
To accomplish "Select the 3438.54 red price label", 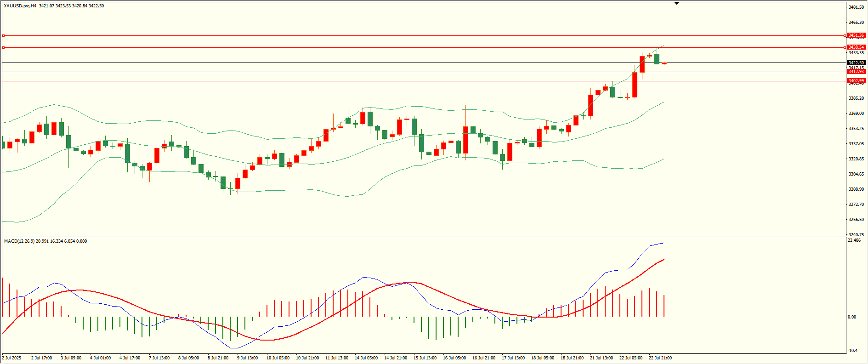I will click(x=856, y=47).
